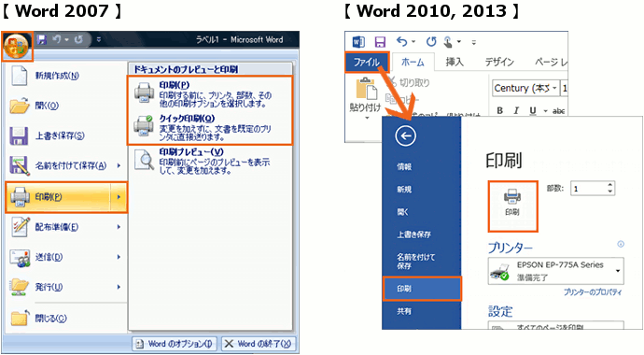Select 共有 in the backstage sidebar
Image resolution: width=644 pixels, height=355 pixels.
421,311
